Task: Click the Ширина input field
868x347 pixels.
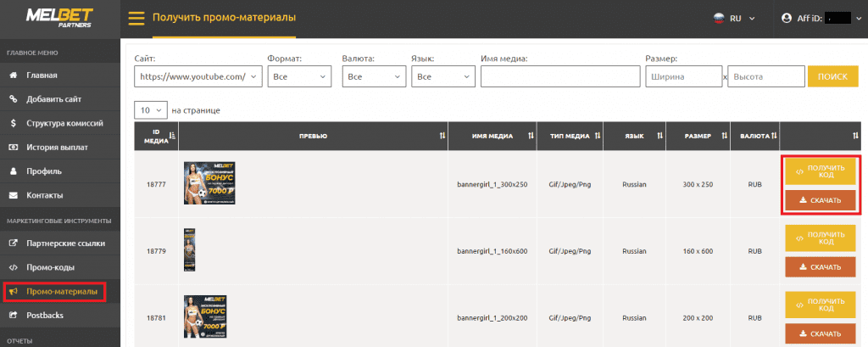Action: pos(684,77)
